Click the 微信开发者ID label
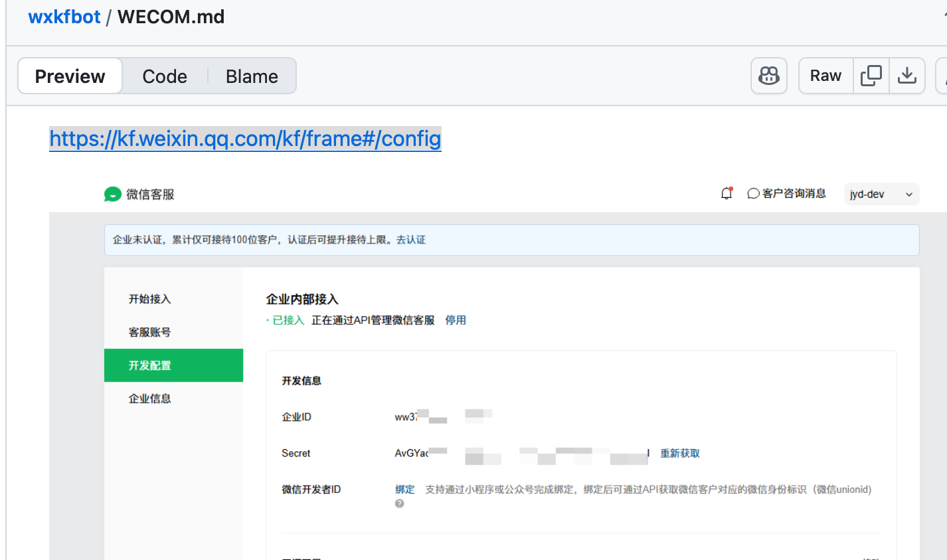 click(311, 490)
